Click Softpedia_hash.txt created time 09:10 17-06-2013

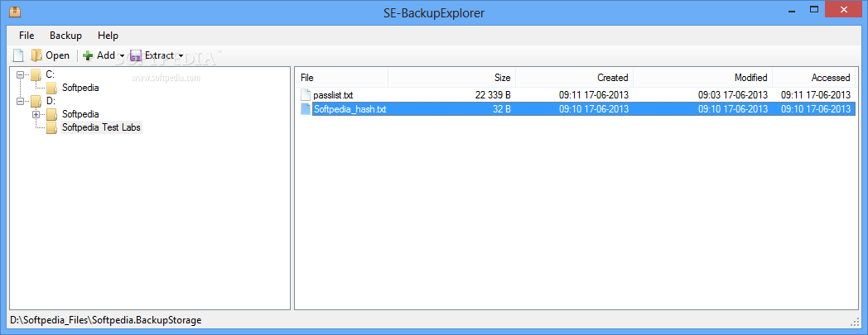click(593, 109)
